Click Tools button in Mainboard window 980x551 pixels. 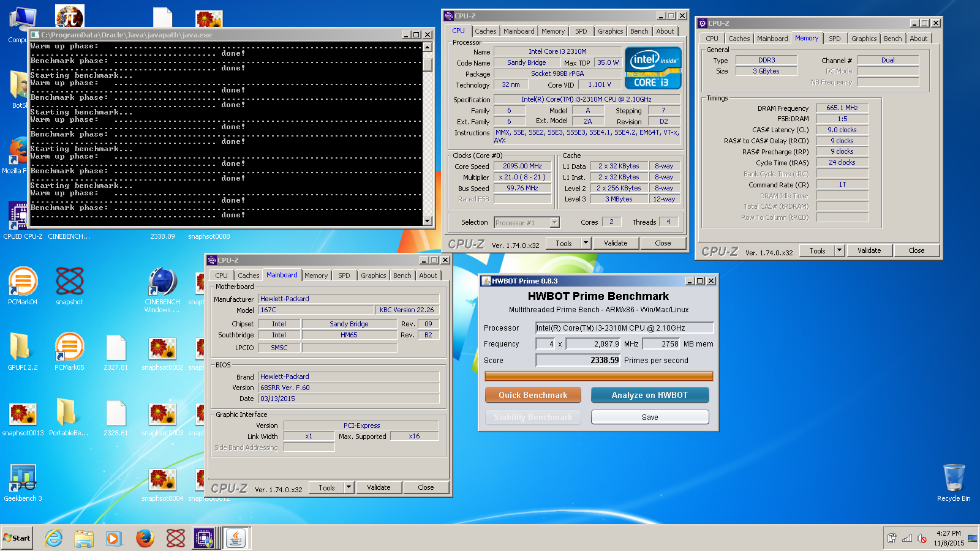coord(326,487)
